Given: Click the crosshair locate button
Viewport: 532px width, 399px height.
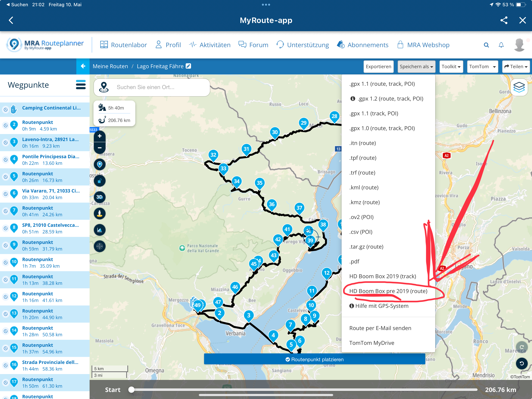Looking at the screenshot, I should [99, 246].
